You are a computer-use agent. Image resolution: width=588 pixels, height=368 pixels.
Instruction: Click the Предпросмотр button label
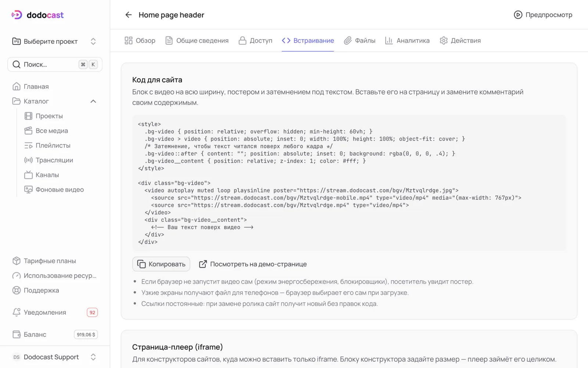(549, 15)
